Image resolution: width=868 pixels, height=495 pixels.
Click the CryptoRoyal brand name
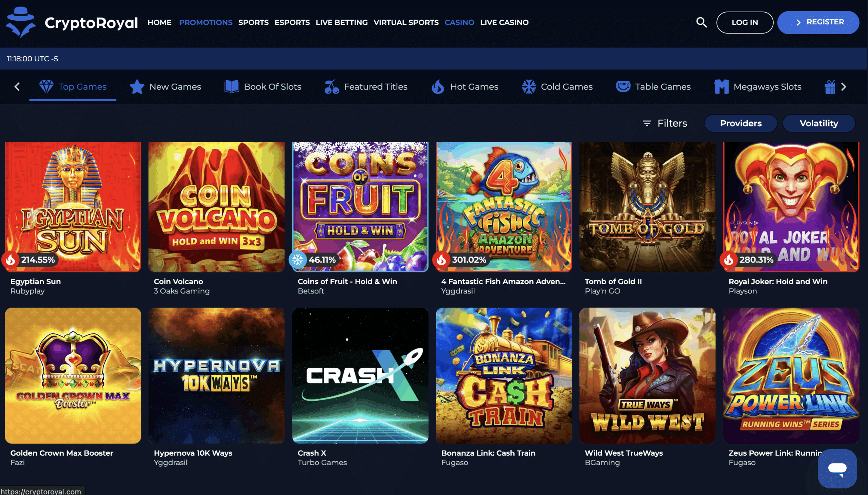pyautogui.click(x=91, y=23)
